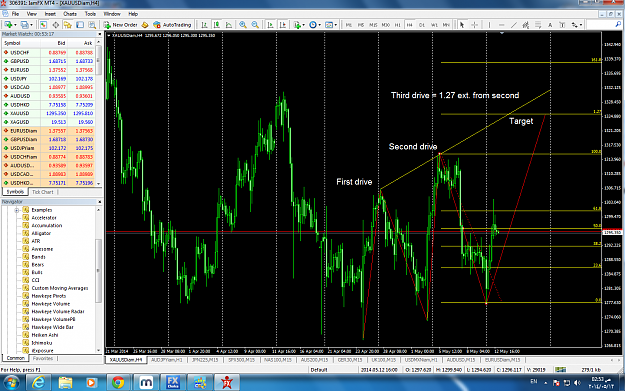Select the cursor arrow tool
625x391 pixels.
tap(462, 25)
